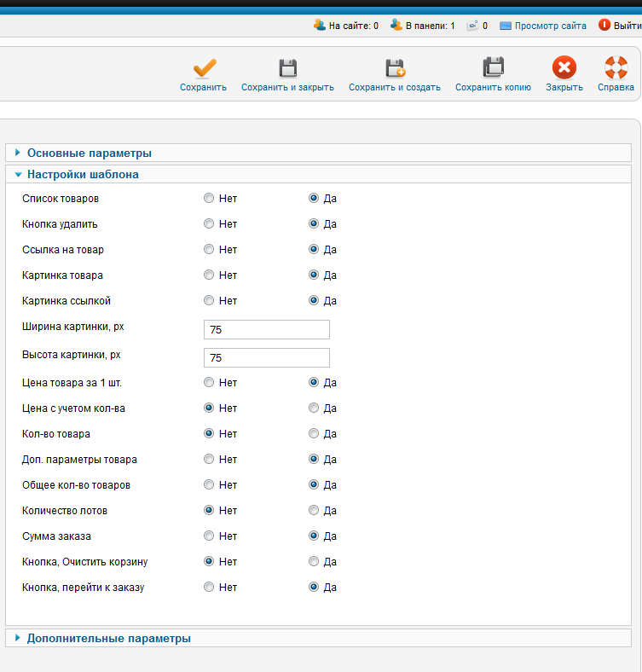
Task: Open the 'Просмотр сайта' link
Action: [550, 26]
